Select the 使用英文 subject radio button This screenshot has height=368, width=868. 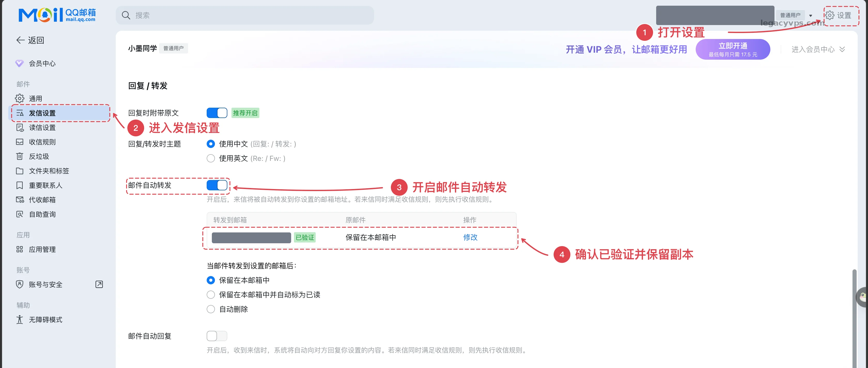(211, 158)
